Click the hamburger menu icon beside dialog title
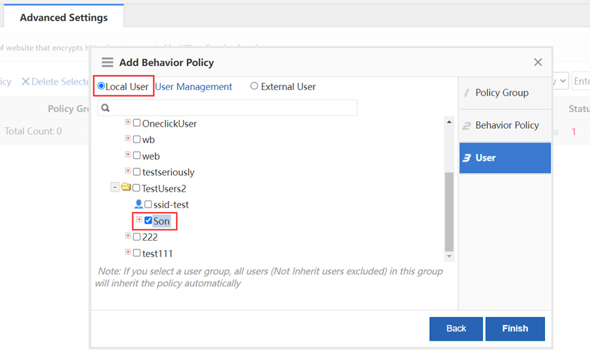 (x=107, y=62)
